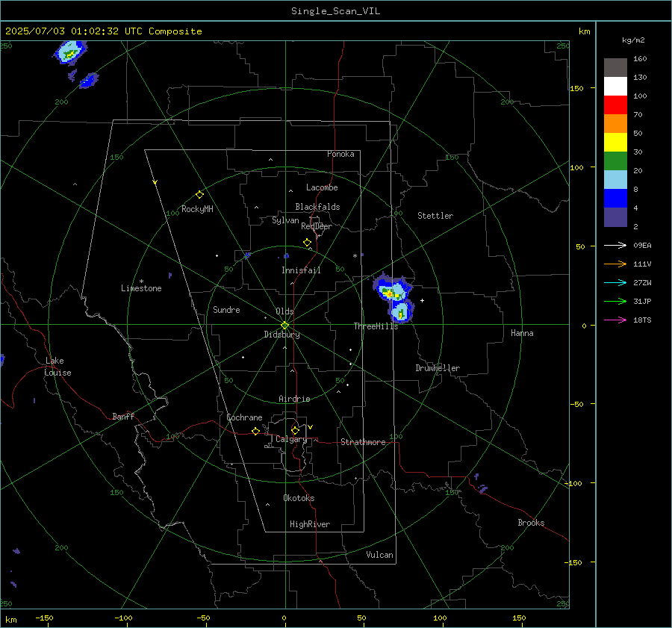Click the white 09EA arrow legend icon

pos(615,245)
